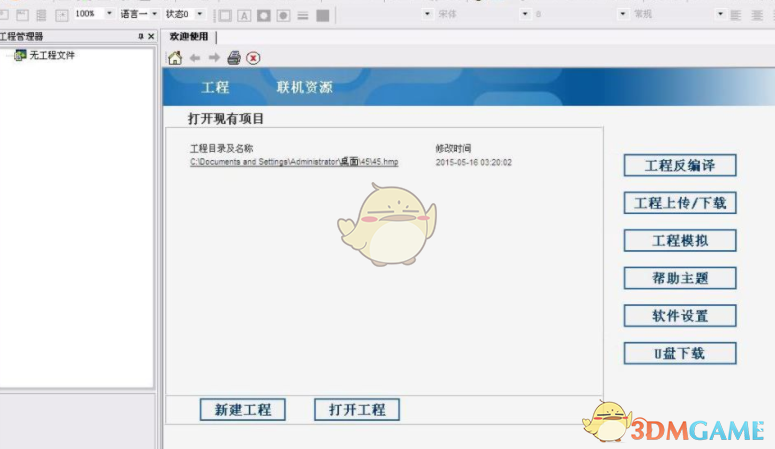Viewport: 775px width, 449px height.
Task: Click the outlined square with dark dot icon
Action: 283,16
